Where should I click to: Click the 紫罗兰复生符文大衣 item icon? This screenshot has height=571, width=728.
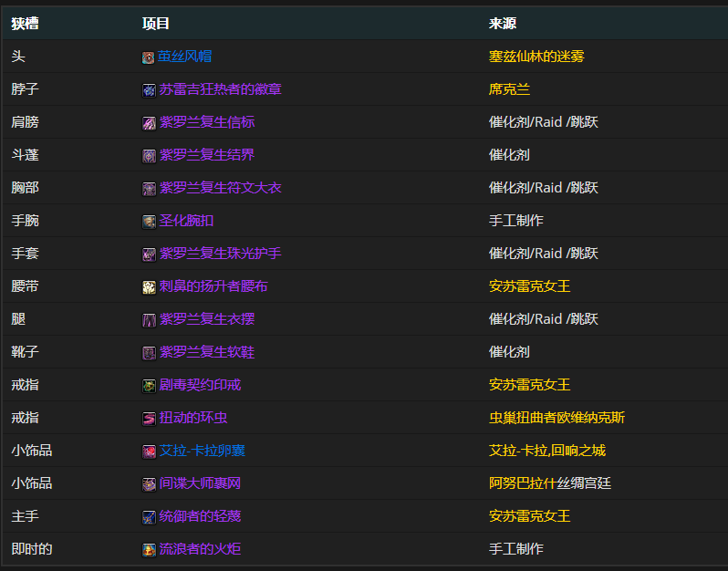[149, 189]
